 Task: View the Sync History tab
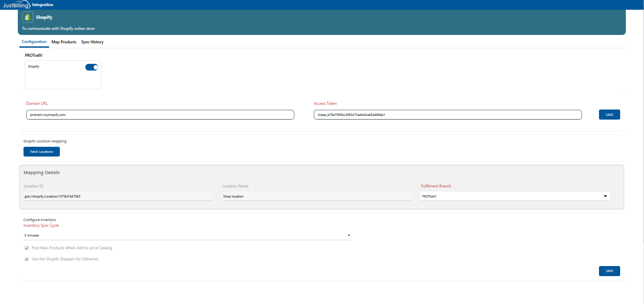(x=92, y=42)
